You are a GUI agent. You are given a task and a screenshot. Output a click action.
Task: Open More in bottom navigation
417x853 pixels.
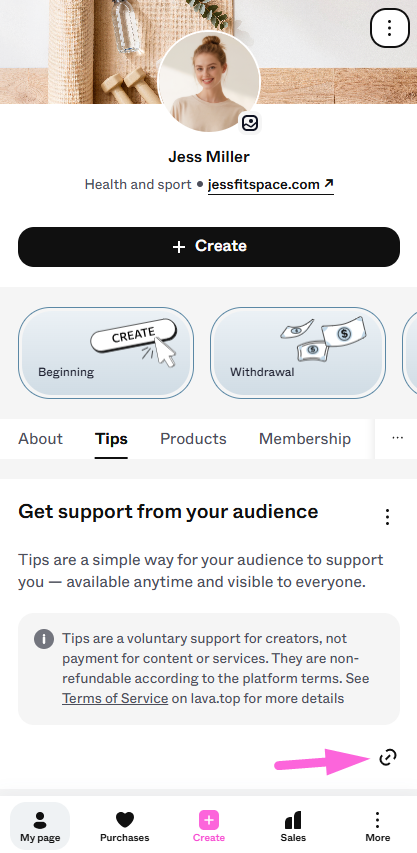(x=377, y=826)
